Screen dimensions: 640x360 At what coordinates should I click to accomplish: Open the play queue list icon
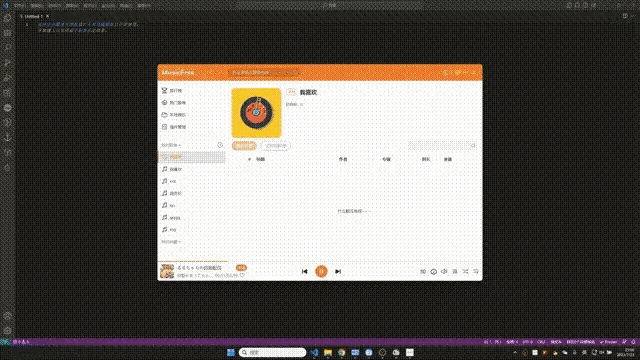coord(476,271)
